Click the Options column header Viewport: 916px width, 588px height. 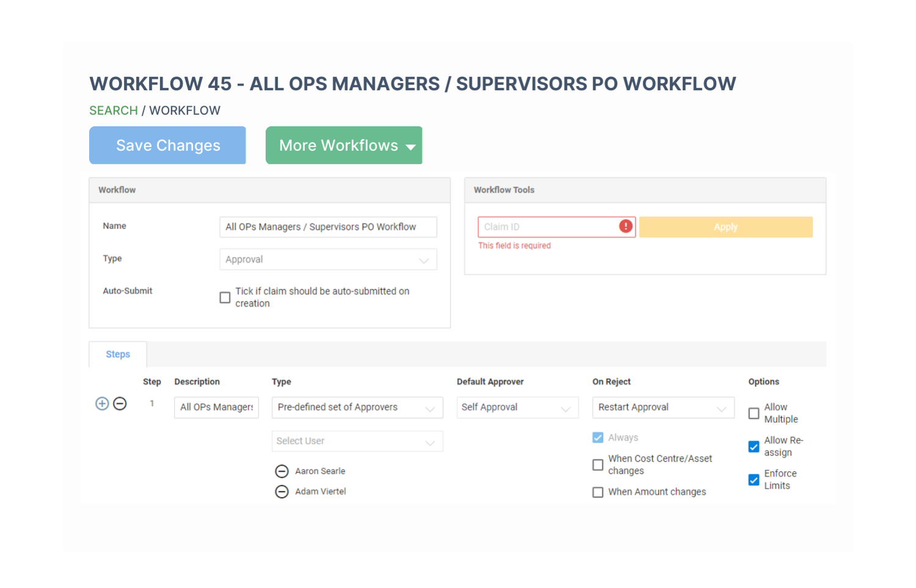tap(764, 382)
